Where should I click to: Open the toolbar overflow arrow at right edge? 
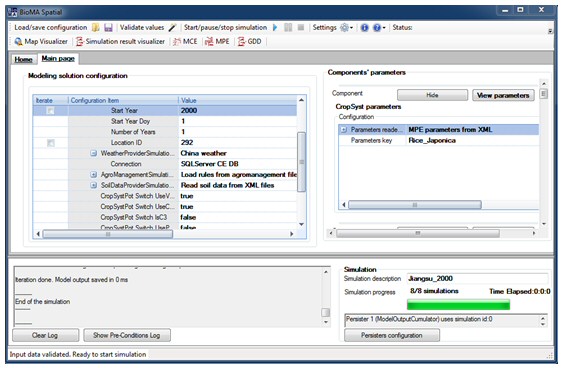tap(550, 31)
